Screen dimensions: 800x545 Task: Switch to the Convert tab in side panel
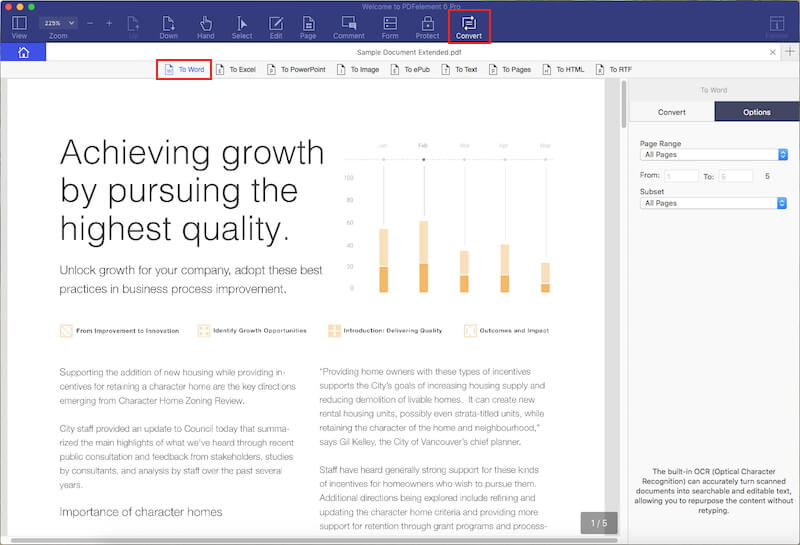pyautogui.click(x=671, y=112)
